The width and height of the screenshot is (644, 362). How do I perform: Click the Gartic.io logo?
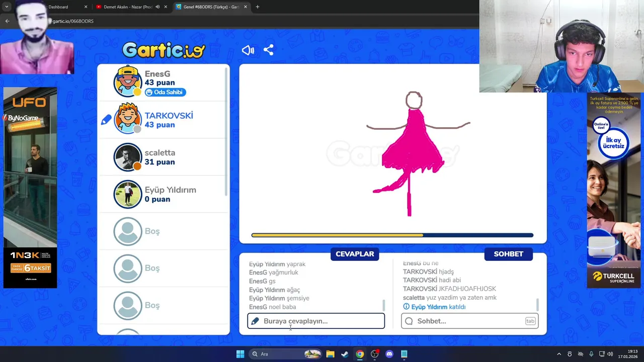164,50
